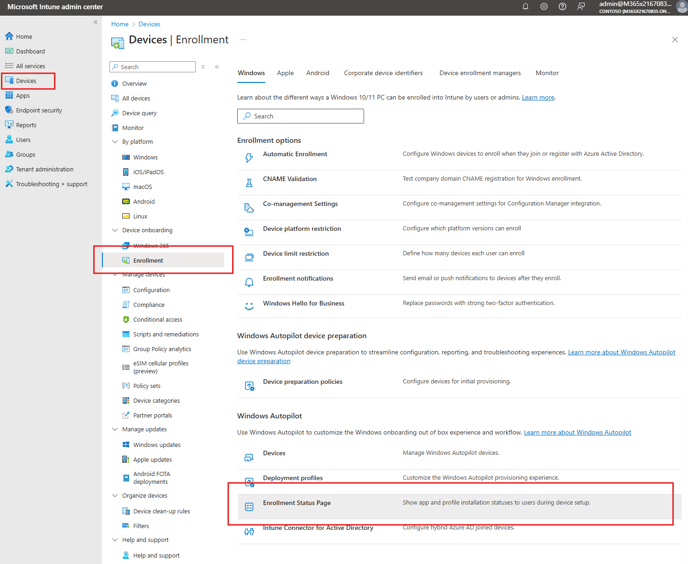The width and height of the screenshot is (688, 564).
Task: Collapse the Help and support section chevron
Action: tap(115, 539)
